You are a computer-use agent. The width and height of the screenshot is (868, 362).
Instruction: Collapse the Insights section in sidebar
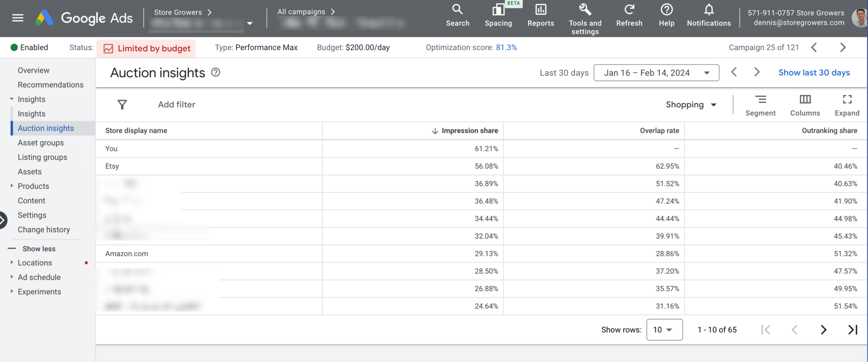tap(12, 99)
